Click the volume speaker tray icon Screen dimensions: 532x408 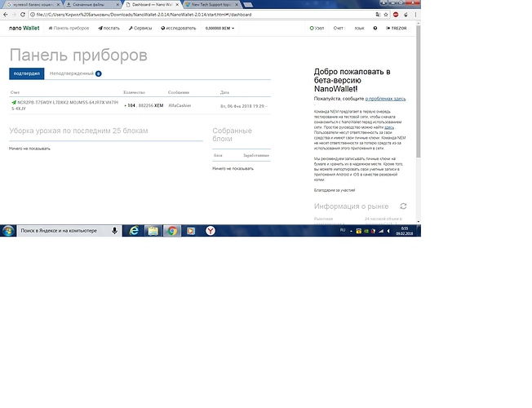pyautogui.click(x=388, y=231)
